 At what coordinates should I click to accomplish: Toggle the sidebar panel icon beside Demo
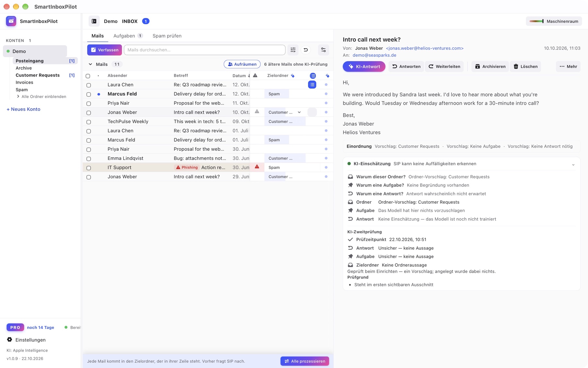tap(94, 21)
